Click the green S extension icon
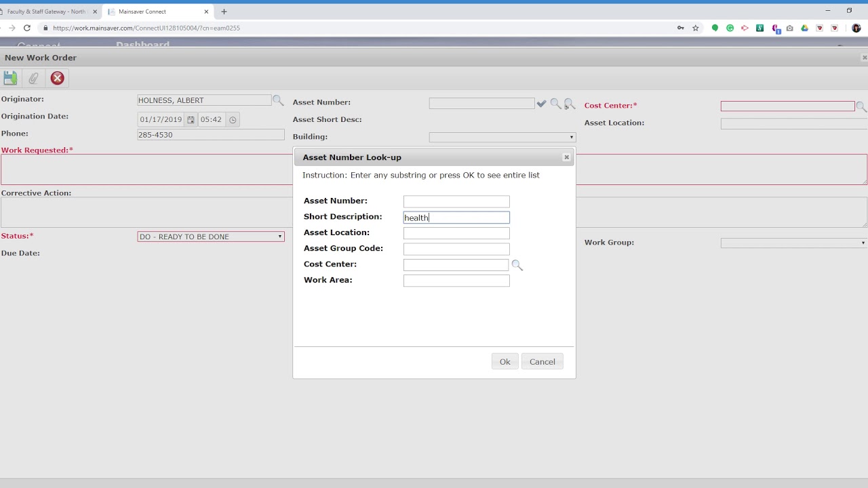This screenshot has width=868, height=488. click(759, 28)
